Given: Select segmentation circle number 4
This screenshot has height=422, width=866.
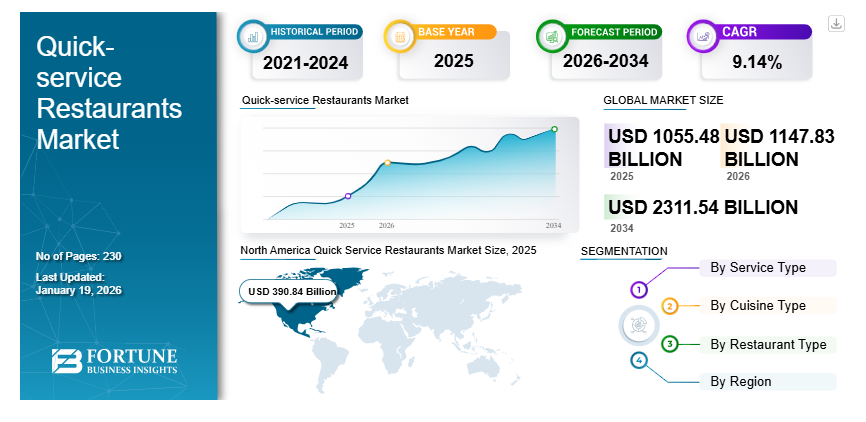Looking at the screenshot, I should point(639,360).
